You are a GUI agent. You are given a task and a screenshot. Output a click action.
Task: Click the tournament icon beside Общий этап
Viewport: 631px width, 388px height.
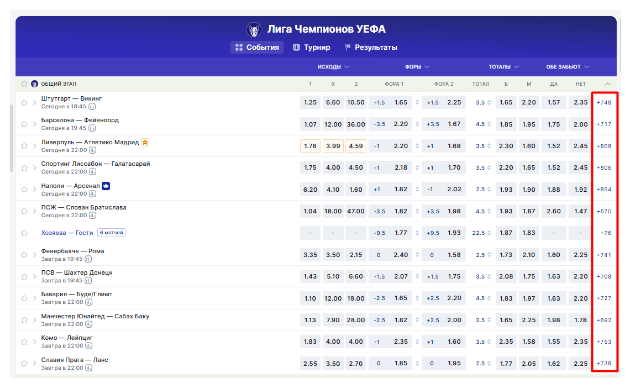(x=35, y=84)
